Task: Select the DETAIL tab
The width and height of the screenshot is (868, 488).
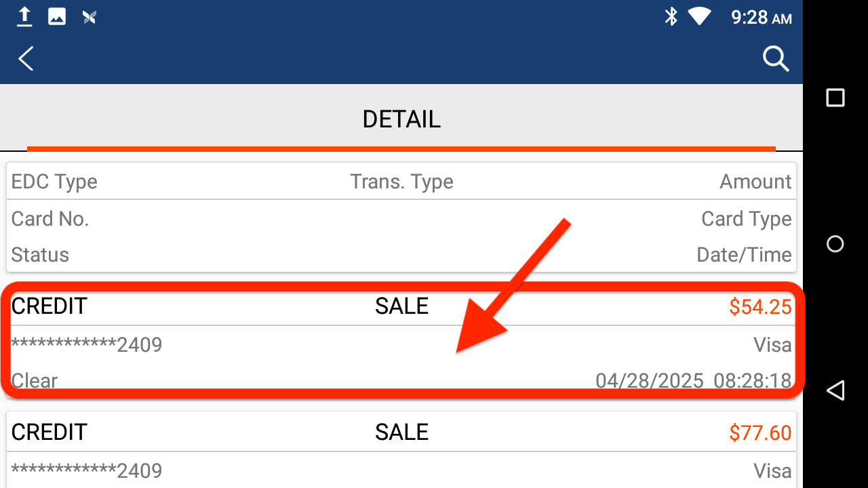Action: (401, 119)
